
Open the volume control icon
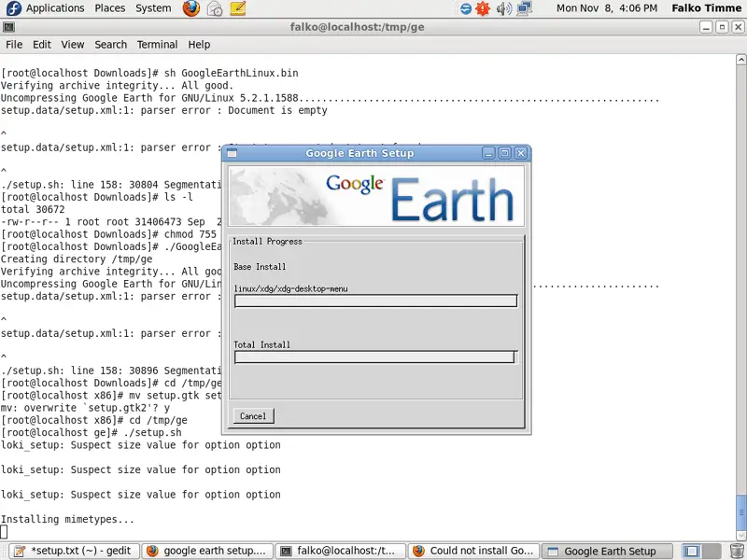click(504, 8)
